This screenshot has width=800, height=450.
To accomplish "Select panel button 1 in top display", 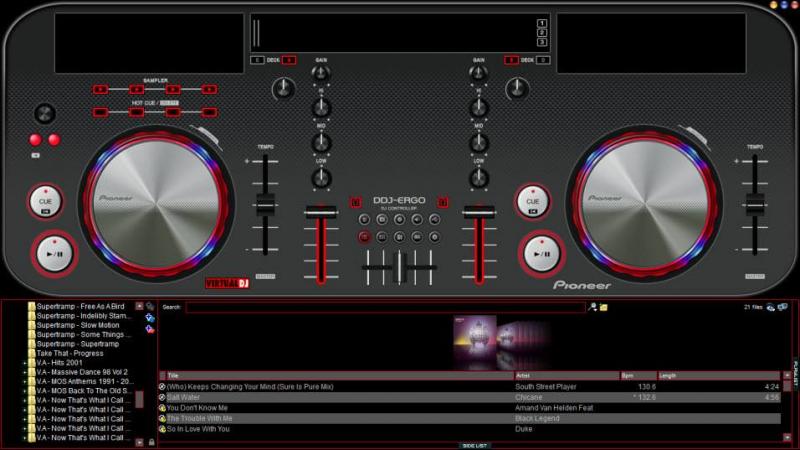I will pyautogui.click(x=542, y=23).
